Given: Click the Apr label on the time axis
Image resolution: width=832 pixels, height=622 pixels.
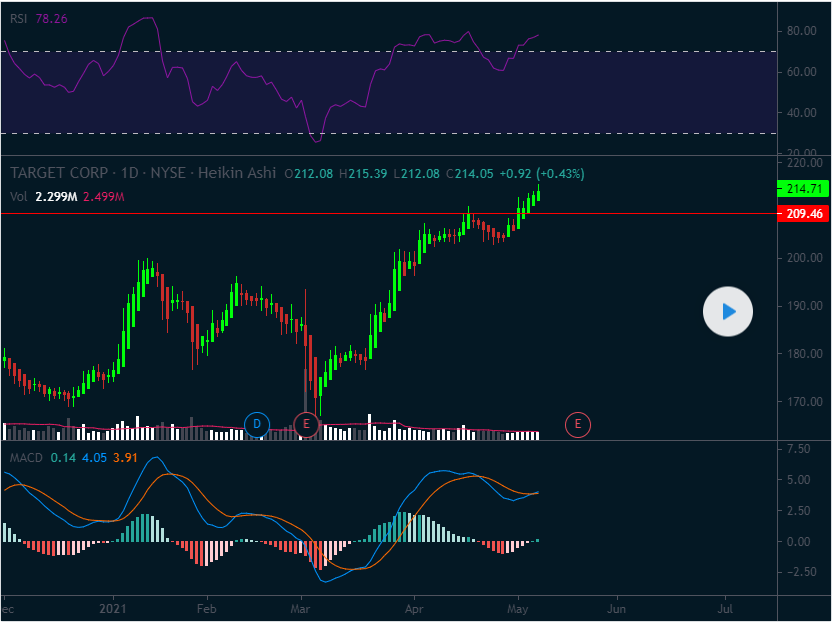Looking at the screenshot, I should pyautogui.click(x=413, y=608).
